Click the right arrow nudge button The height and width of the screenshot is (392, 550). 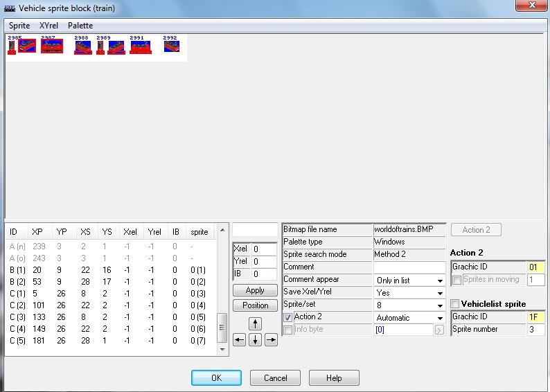(x=271, y=339)
